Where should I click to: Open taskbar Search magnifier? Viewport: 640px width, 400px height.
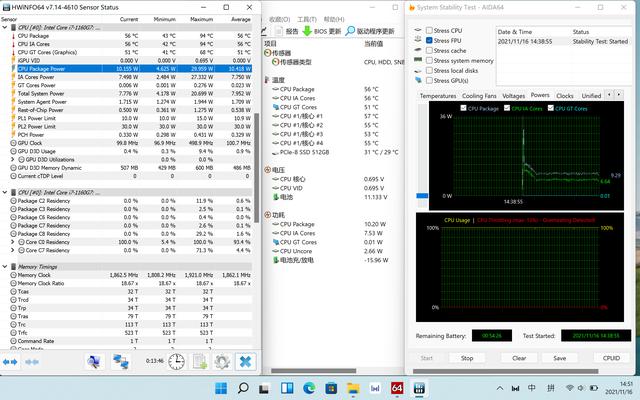243,388
